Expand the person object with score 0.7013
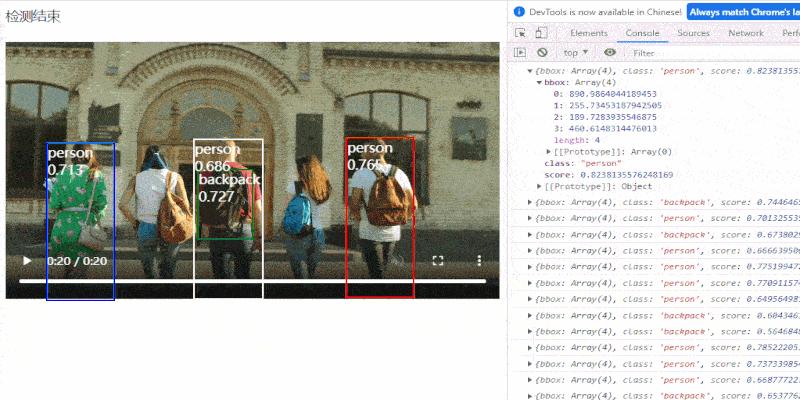 pyautogui.click(x=530, y=218)
